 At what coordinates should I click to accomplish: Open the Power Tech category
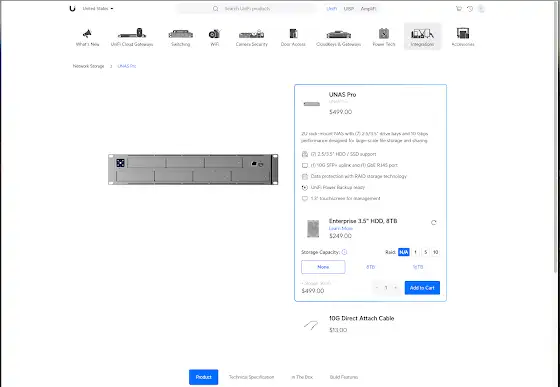click(384, 37)
